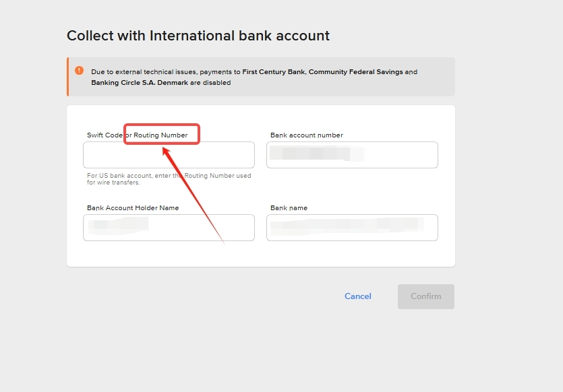The image size is (563, 392).
Task: Click into the Bank name input field
Action: 352,228
